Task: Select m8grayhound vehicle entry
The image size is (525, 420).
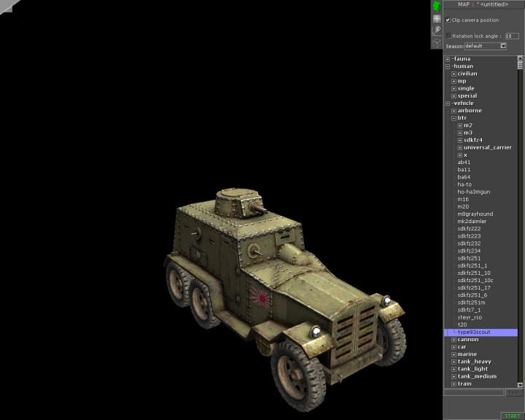Action: click(x=475, y=214)
